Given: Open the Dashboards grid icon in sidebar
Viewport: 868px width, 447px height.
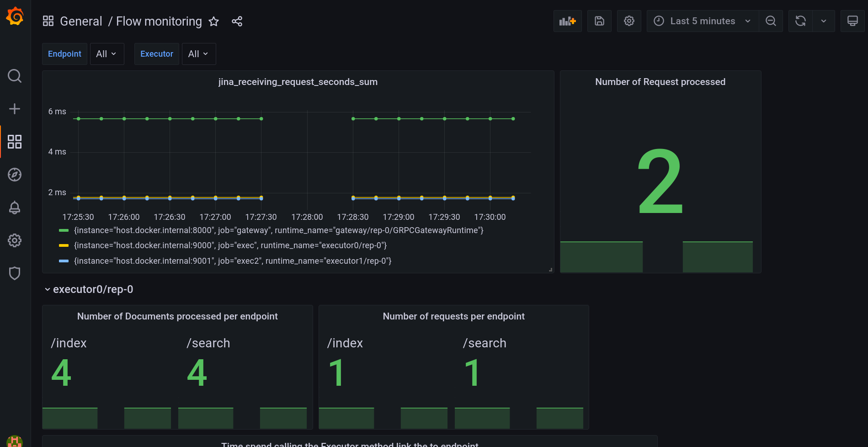Looking at the screenshot, I should 15,142.
